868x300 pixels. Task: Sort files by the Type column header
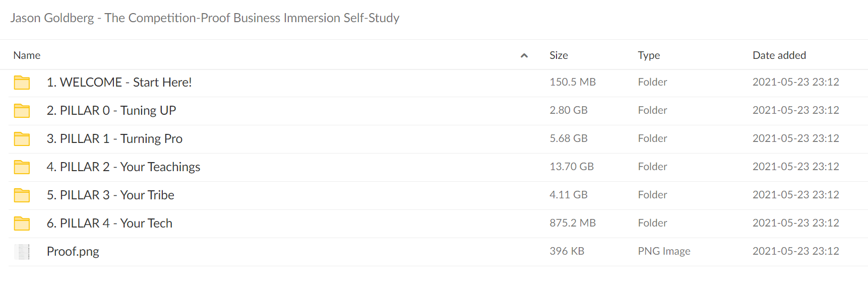click(649, 55)
